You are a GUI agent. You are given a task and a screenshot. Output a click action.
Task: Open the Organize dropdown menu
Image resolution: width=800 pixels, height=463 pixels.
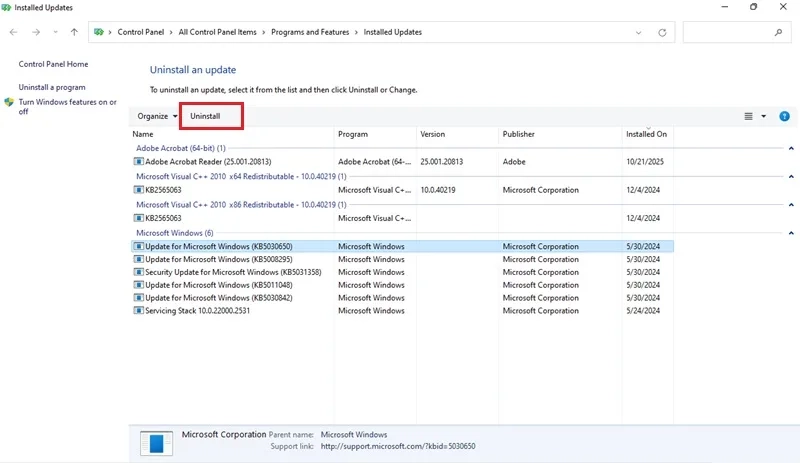pos(157,116)
